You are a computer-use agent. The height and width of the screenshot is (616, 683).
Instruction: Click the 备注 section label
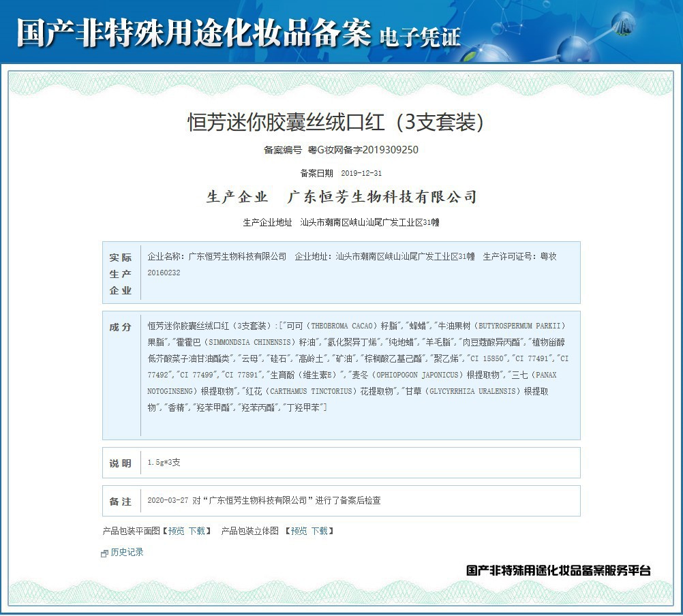[x=120, y=502]
